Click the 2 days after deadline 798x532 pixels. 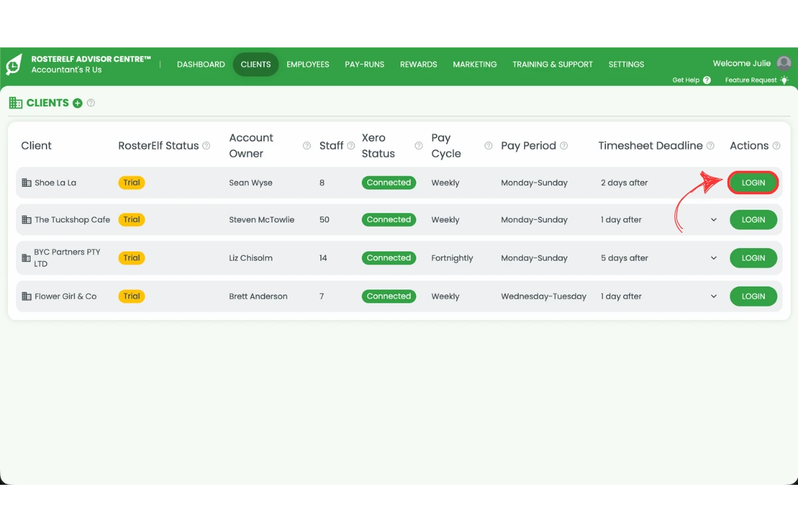coord(624,183)
